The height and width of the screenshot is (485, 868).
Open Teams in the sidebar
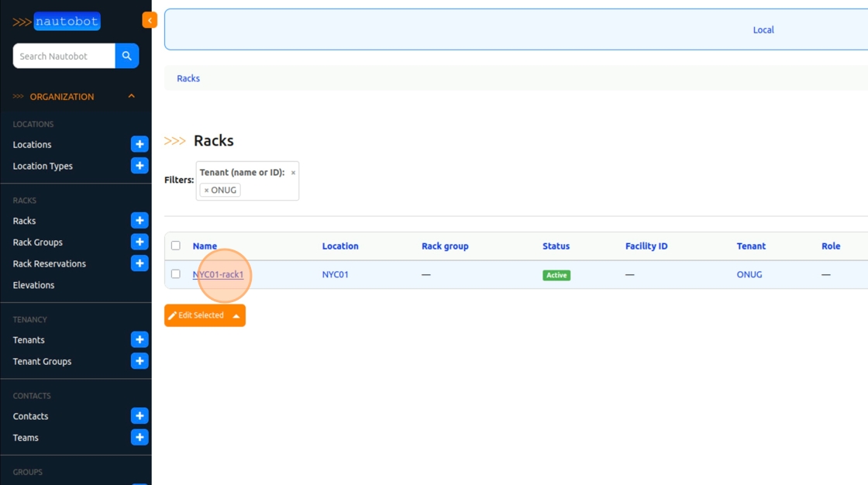coord(26,438)
